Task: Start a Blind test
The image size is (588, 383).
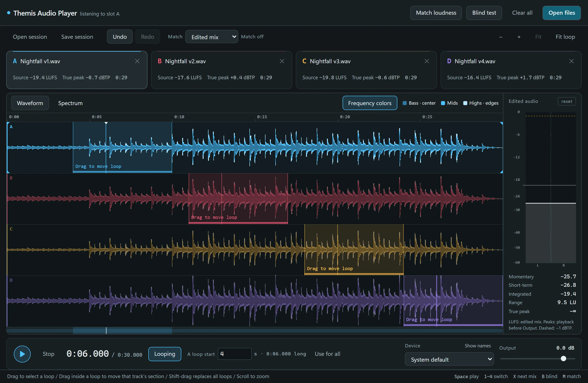Action: click(x=484, y=13)
